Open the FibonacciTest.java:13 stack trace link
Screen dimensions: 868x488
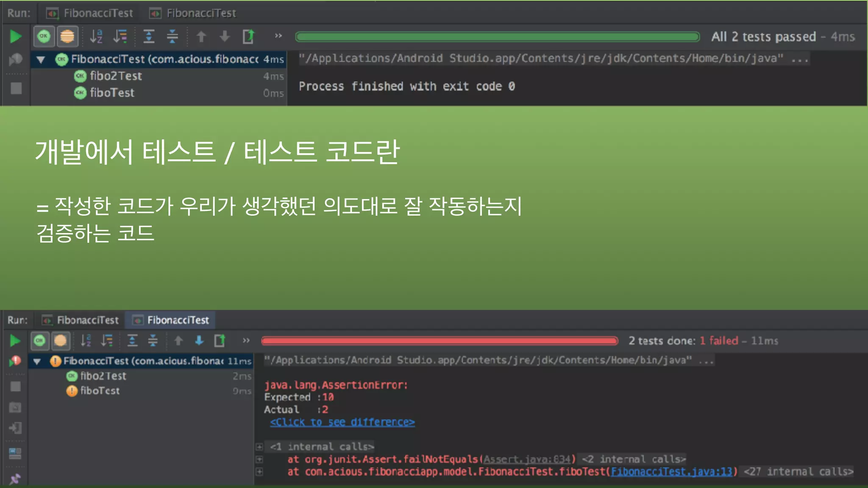click(x=672, y=471)
